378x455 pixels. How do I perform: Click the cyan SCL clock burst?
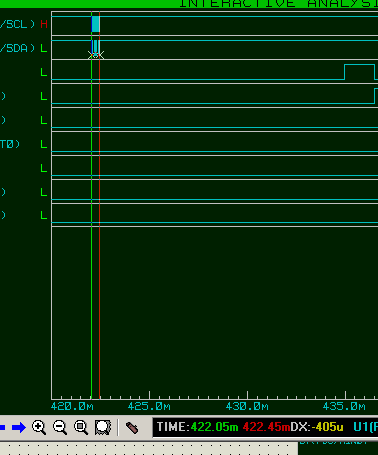click(x=96, y=24)
